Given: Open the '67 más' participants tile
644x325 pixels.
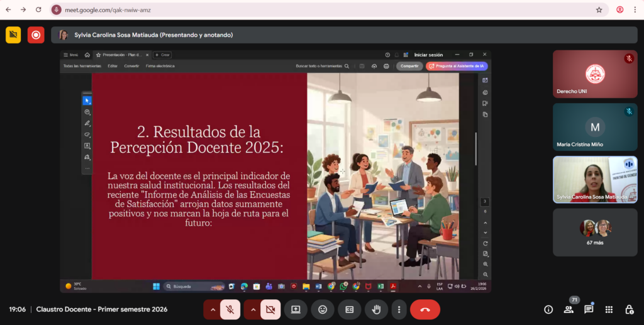Looking at the screenshot, I should (595, 232).
